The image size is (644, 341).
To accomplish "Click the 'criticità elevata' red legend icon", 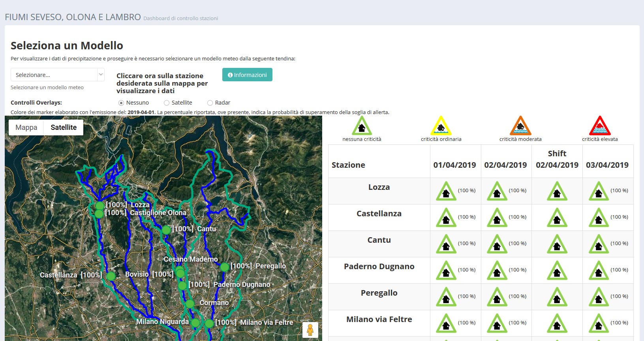I will click(600, 126).
